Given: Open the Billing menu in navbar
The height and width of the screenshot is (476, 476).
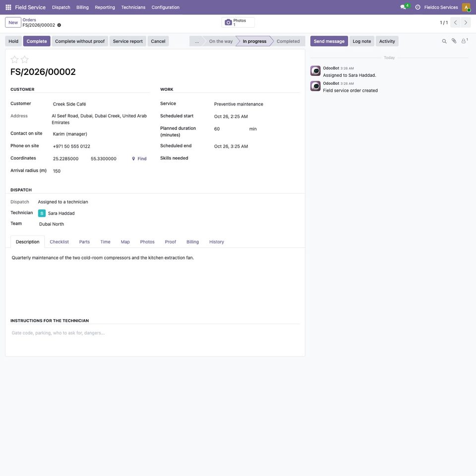Looking at the screenshot, I should [x=83, y=7].
